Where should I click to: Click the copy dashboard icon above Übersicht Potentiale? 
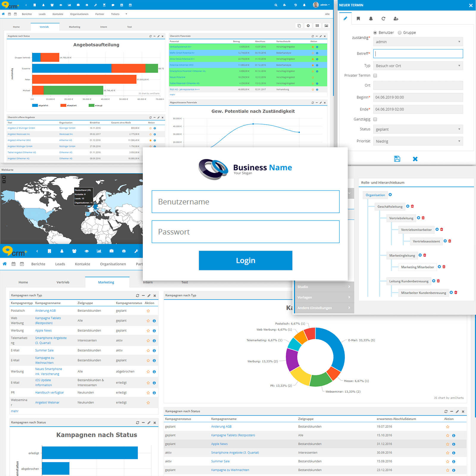point(299,26)
